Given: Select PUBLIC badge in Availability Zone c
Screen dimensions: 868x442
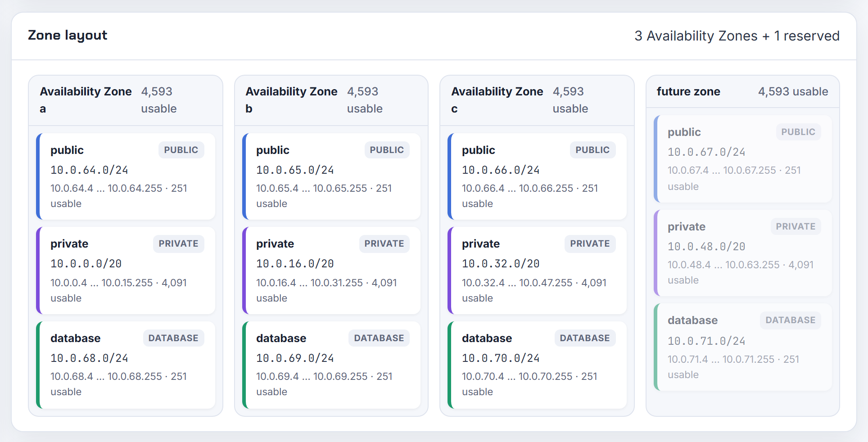Looking at the screenshot, I should click(592, 150).
